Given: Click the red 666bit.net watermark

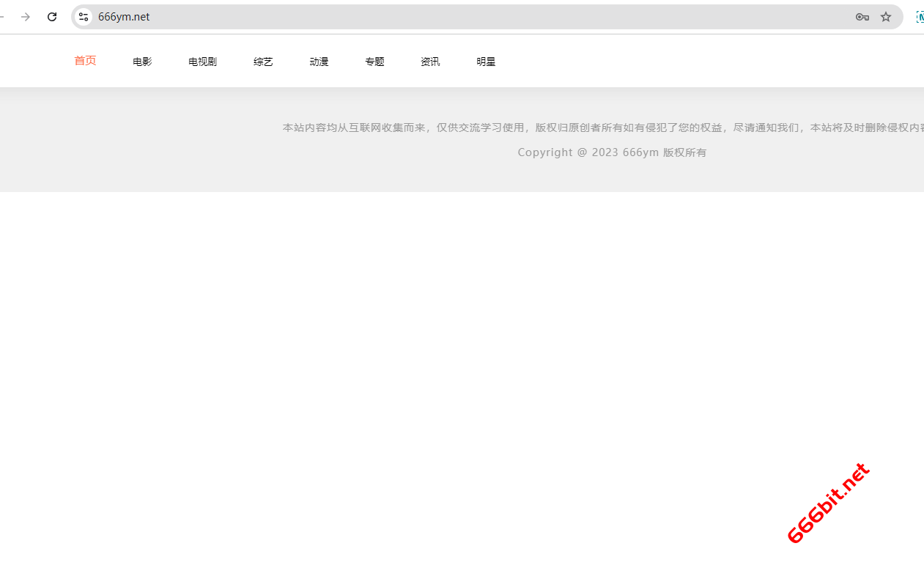Looking at the screenshot, I should pyautogui.click(x=828, y=504).
